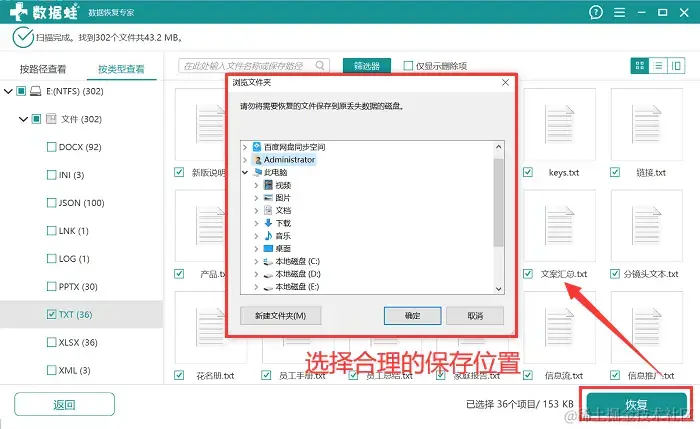
Task: Click the 分镜头文本.txt file thumbnail
Action: coord(646,225)
